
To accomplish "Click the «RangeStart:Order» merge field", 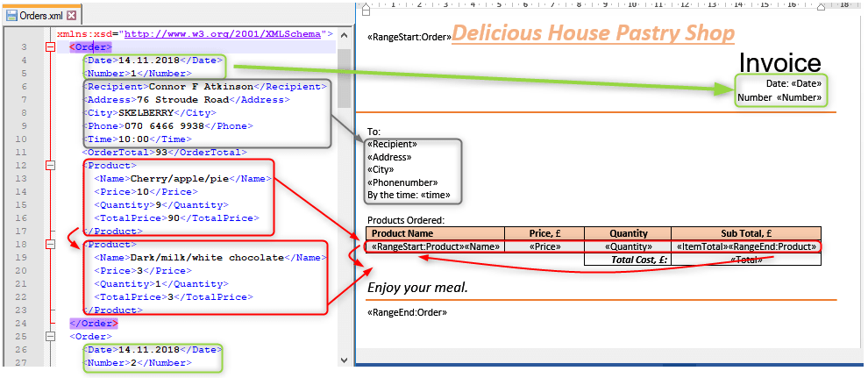I will [x=409, y=38].
